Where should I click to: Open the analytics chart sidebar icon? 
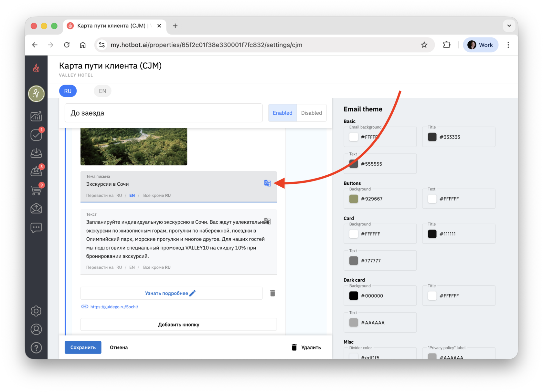36,116
